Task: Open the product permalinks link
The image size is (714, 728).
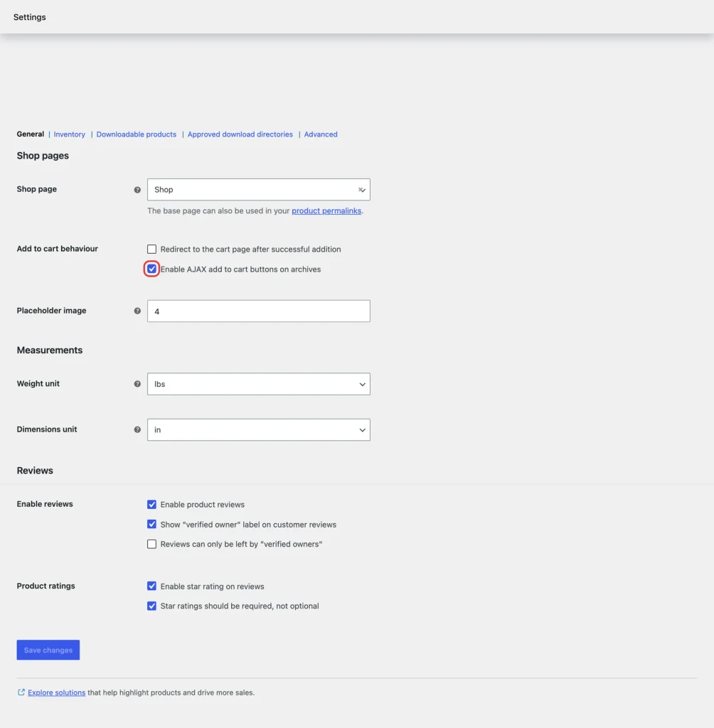Action: 326,210
